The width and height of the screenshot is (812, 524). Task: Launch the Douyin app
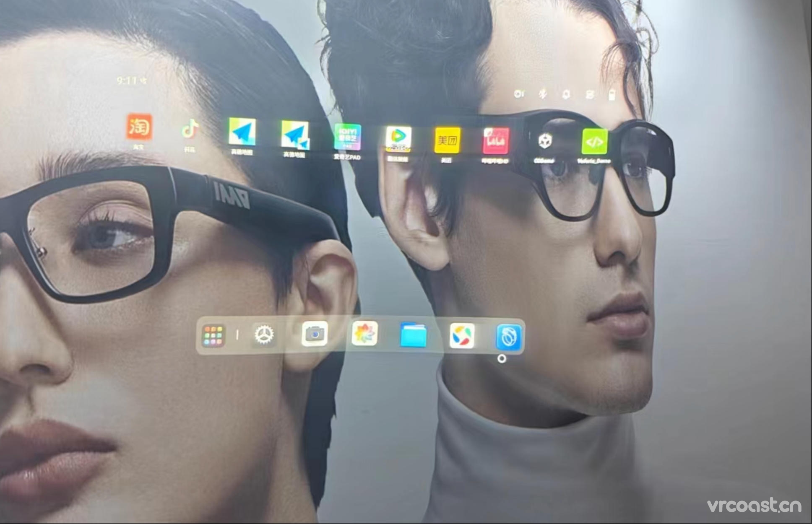coord(190,129)
